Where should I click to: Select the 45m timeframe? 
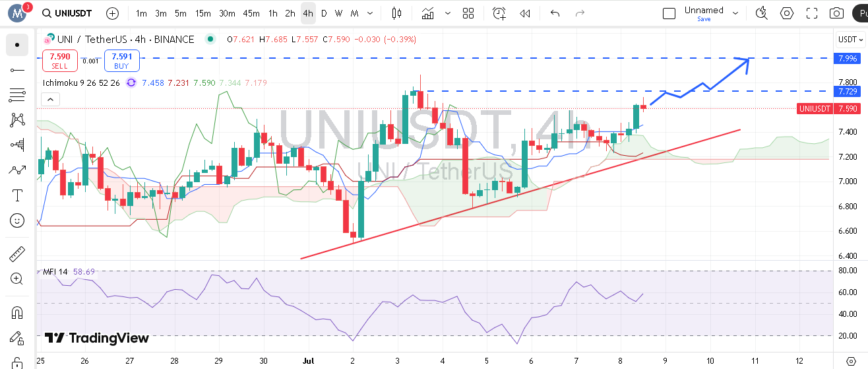click(251, 13)
